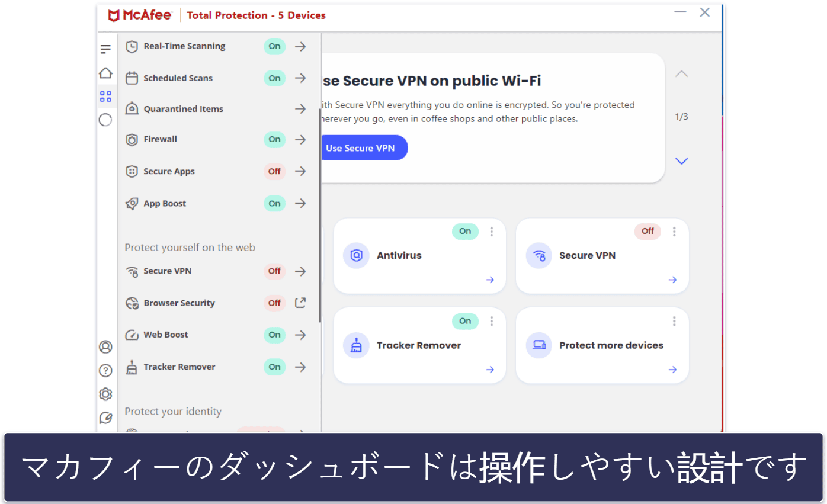Screen dimensions: 827x504
Task: Expand Real-Time Scanning with its arrow
Action: click(301, 46)
